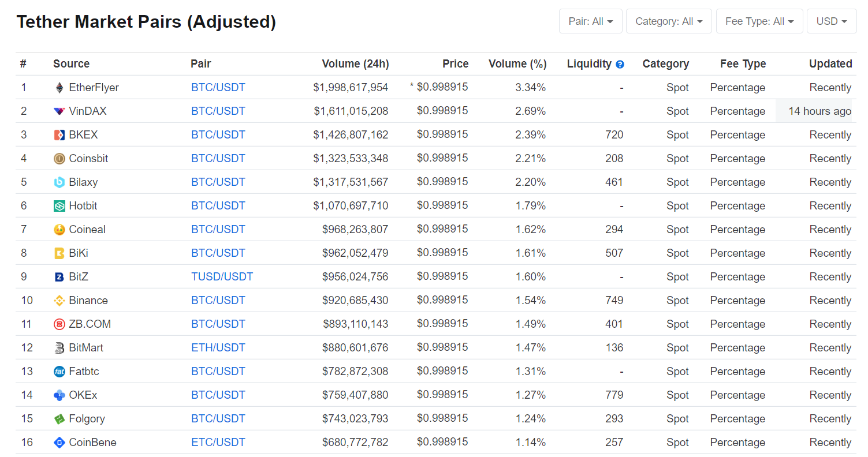Open Binance's BTC/USDT pair link
The height and width of the screenshot is (457, 868).
[x=218, y=301]
